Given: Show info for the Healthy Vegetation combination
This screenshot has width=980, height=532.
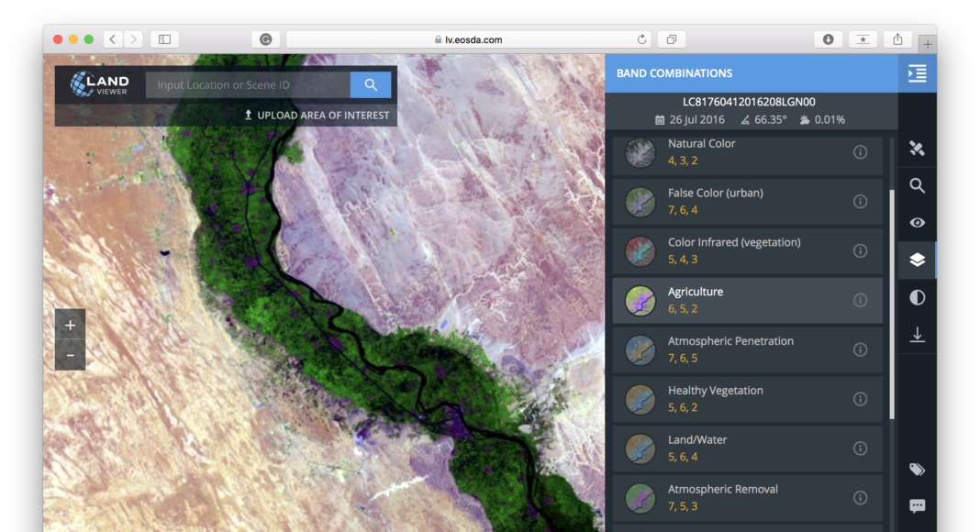Looking at the screenshot, I should pyautogui.click(x=860, y=399).
